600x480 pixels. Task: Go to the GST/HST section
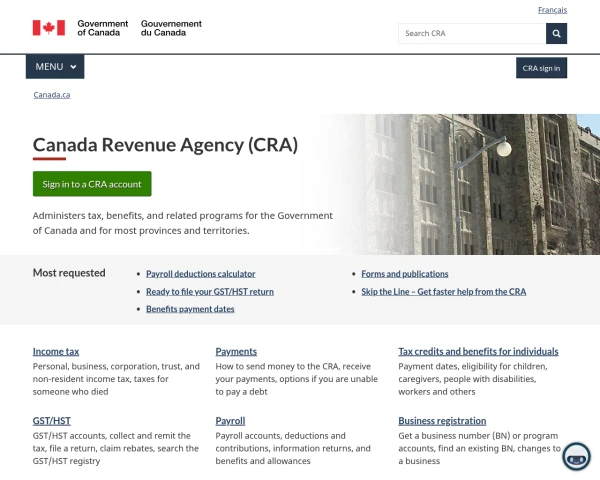coord(52,421)
